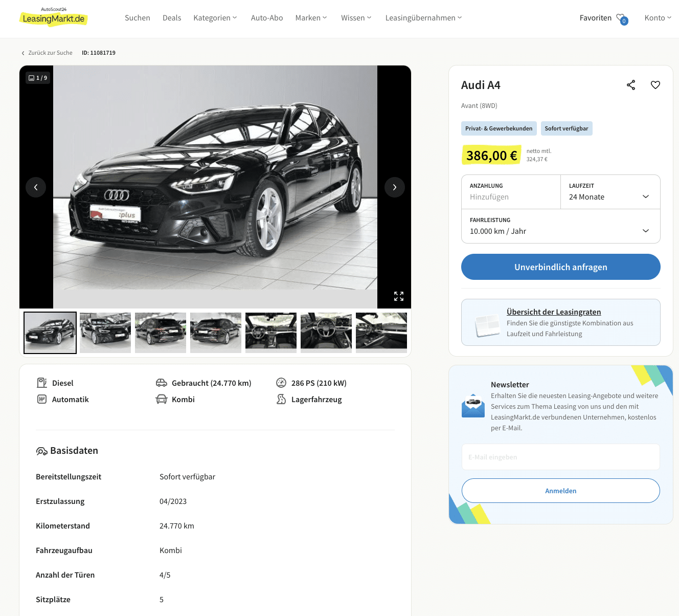Click the Audi A4 title
679x616 pixels.
(x=481, y=85)
